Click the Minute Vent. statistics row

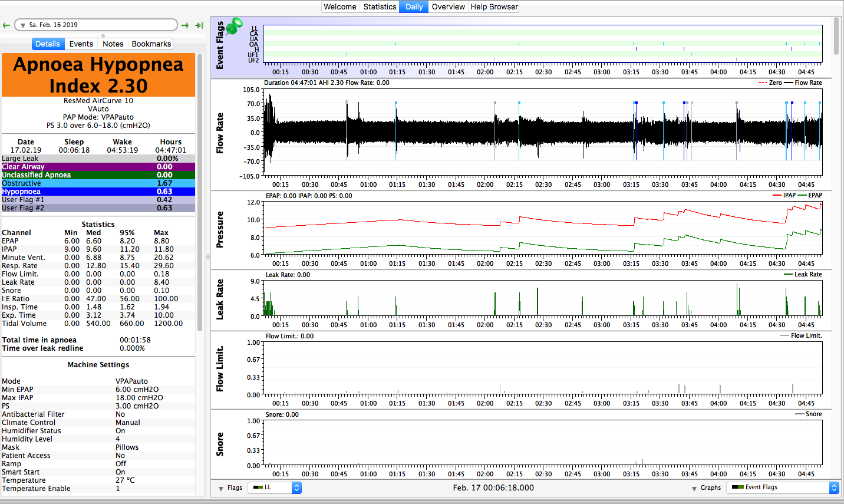[98, 258]
